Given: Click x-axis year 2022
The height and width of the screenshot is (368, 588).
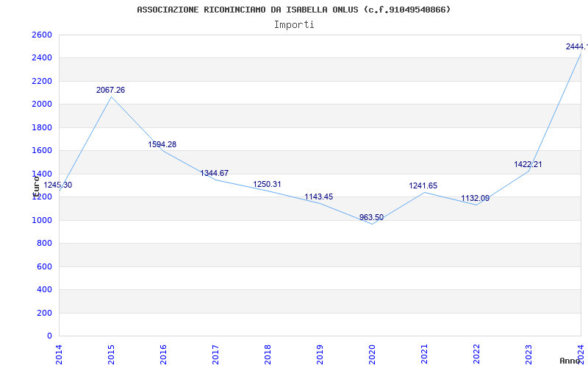Looking at the screenshot, I should 476,355.
